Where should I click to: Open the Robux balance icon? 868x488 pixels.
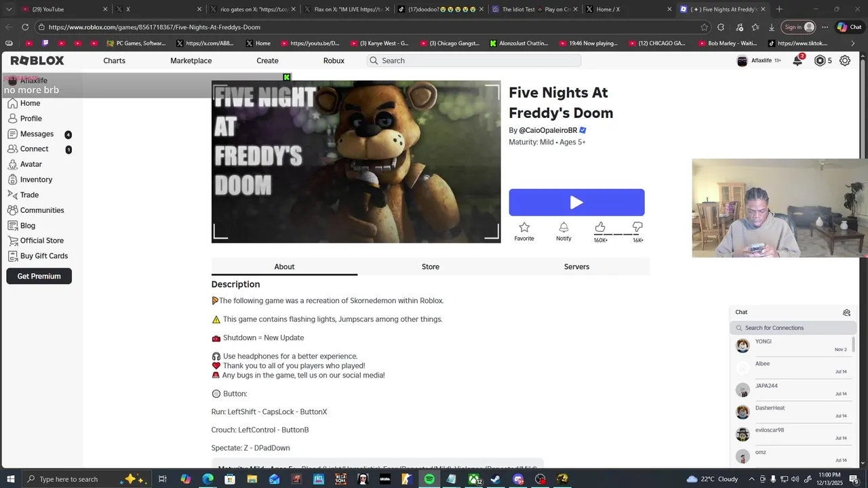(820, 60)
